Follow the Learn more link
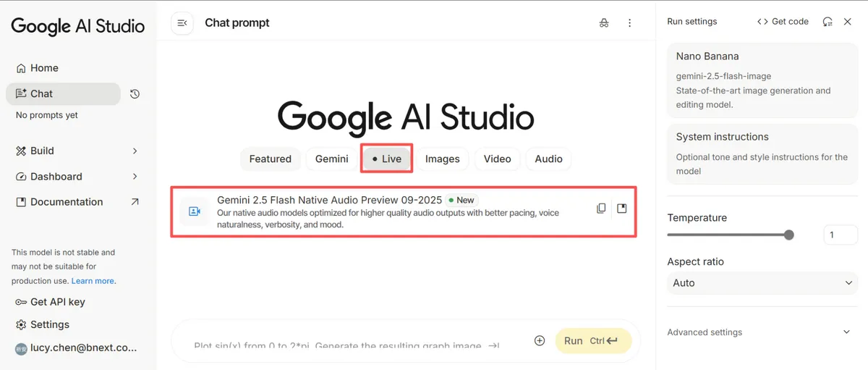Viewport: 868px width, 370px height. tap(93, 281)
